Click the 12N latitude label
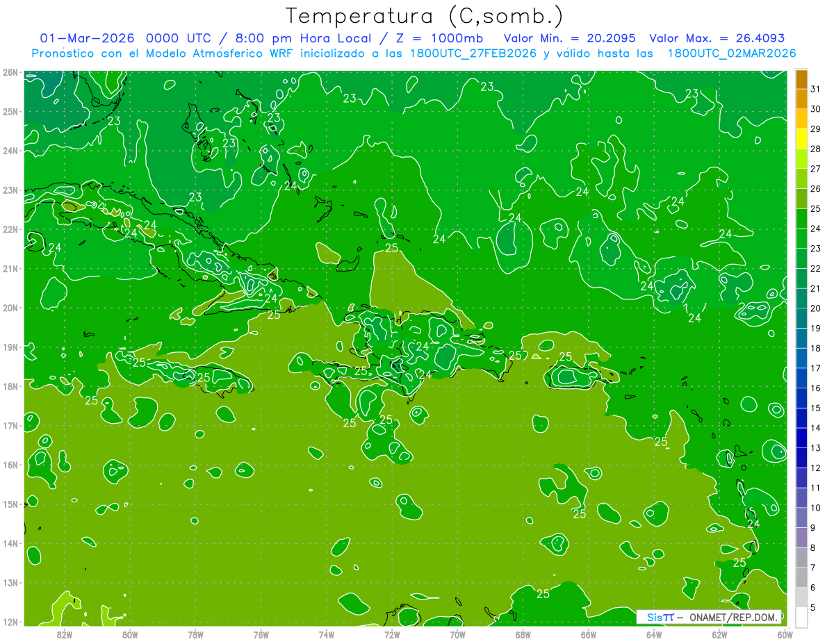This screenshot has height=644, width=834. (10, 622)
